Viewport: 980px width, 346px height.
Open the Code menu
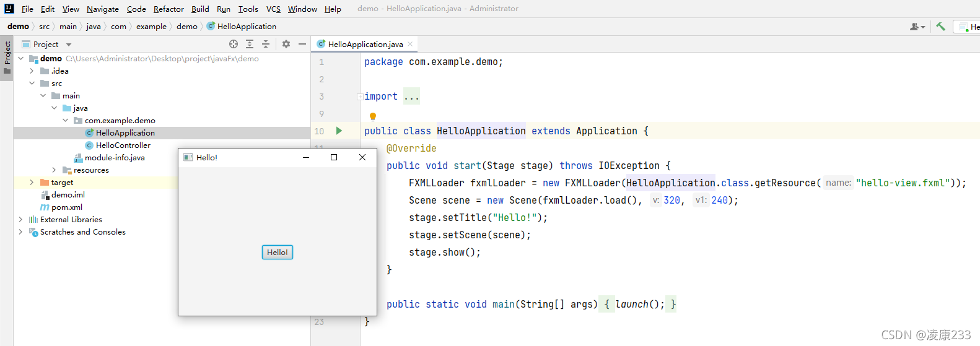pyautogui.click(x=136, y=9)
